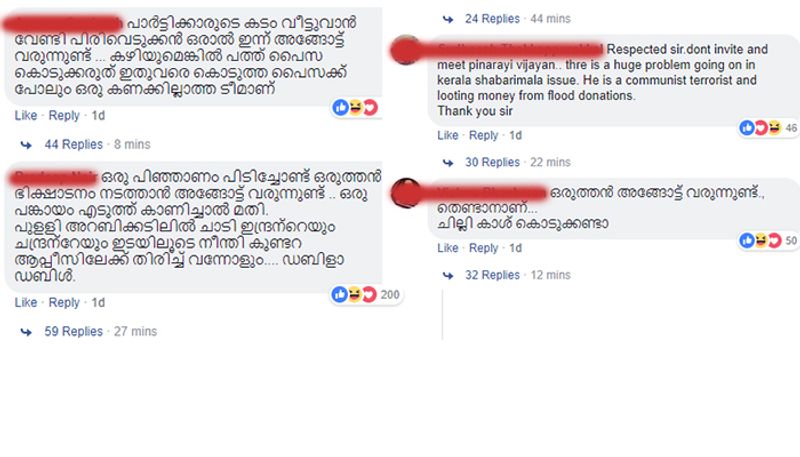
Task: Show the 32 Replies thread
Action: point(492,275)
